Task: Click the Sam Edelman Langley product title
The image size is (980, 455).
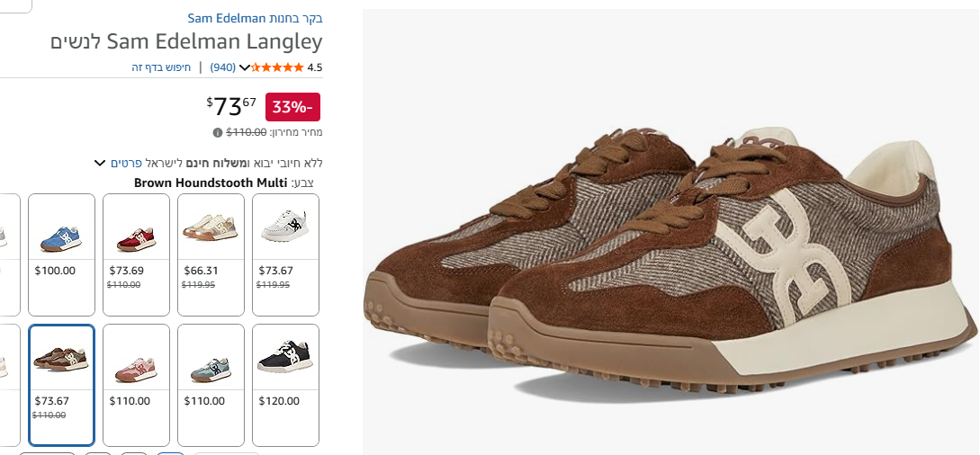Action: pos(186,42)
